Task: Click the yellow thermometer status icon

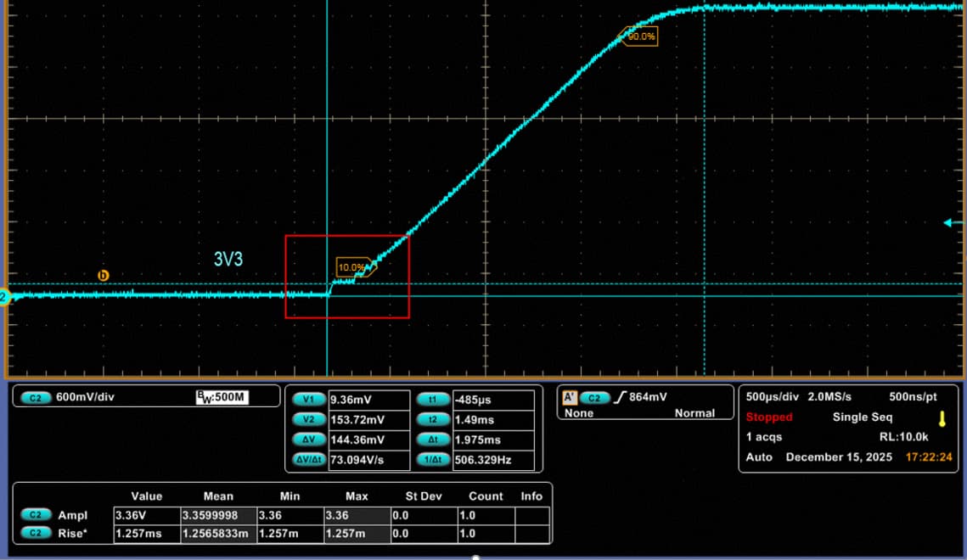Action: [942, 418]
